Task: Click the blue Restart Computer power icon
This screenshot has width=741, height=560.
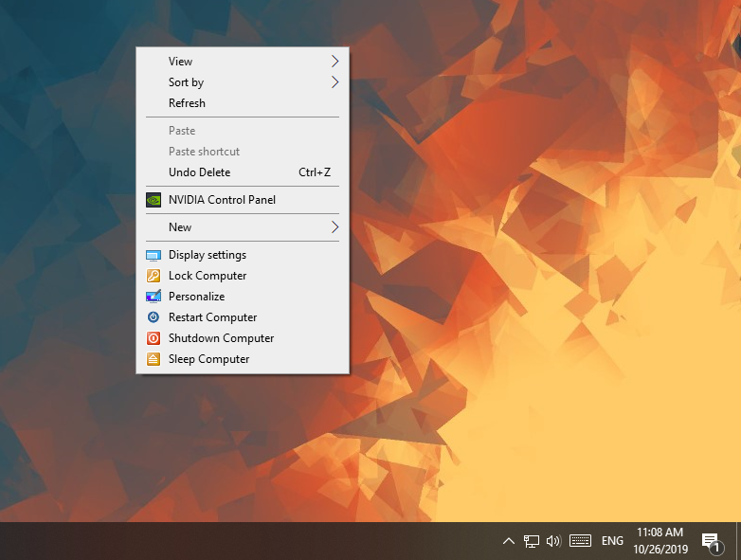Action: click(154, 317)
